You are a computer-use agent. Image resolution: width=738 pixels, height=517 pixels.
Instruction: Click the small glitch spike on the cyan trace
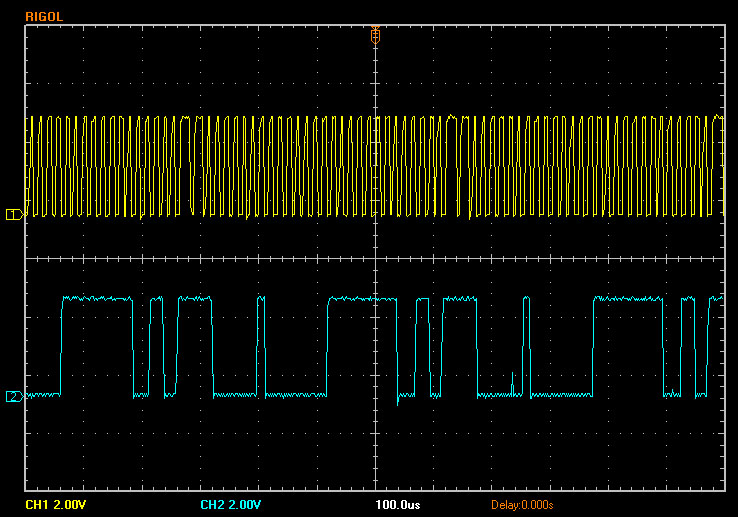coord(513,380)
